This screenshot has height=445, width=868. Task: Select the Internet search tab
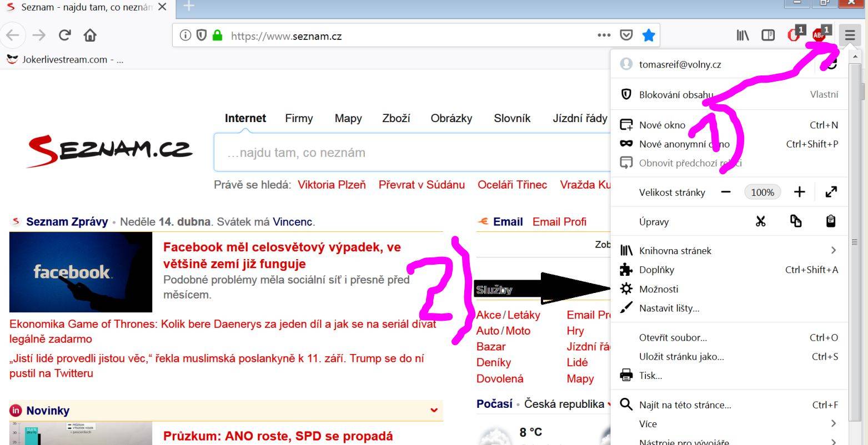click(x=245, y=118)
